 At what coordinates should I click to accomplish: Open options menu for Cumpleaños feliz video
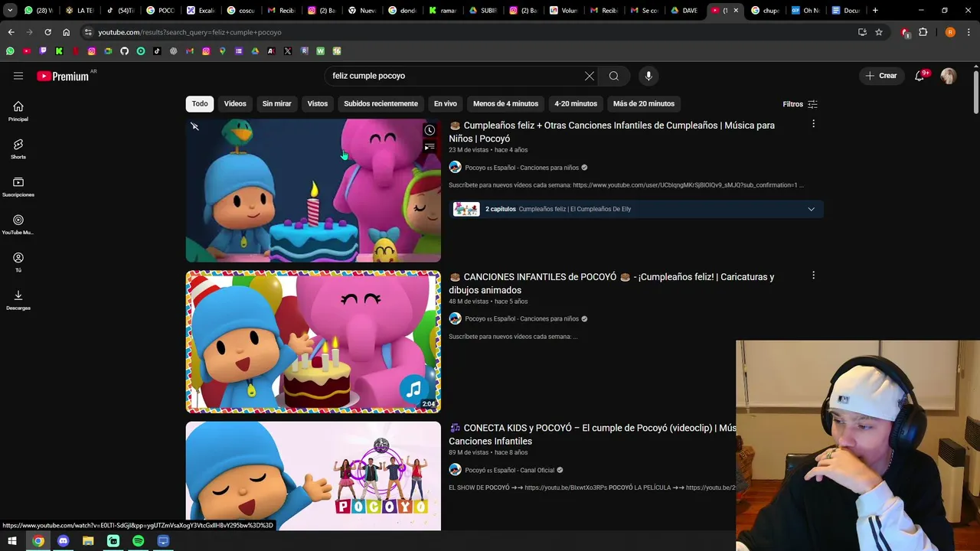[x=813, y=124]
